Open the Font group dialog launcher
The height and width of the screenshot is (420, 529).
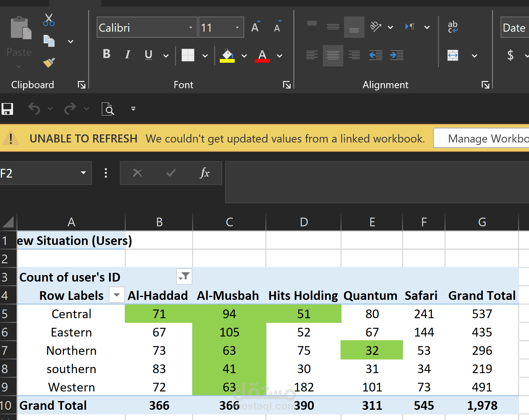287,85
